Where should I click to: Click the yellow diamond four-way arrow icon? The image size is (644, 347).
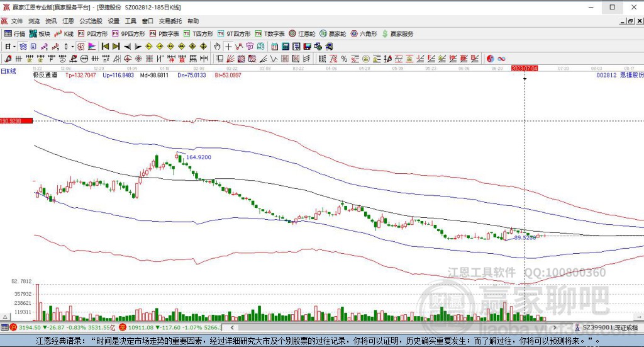[203, 47]
